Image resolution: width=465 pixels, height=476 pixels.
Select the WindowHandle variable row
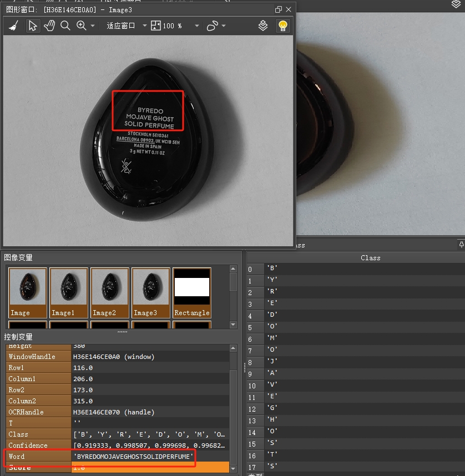point(118,357)
